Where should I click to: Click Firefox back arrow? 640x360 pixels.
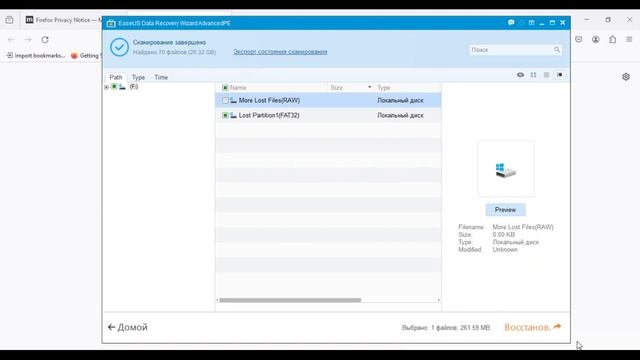11,40
